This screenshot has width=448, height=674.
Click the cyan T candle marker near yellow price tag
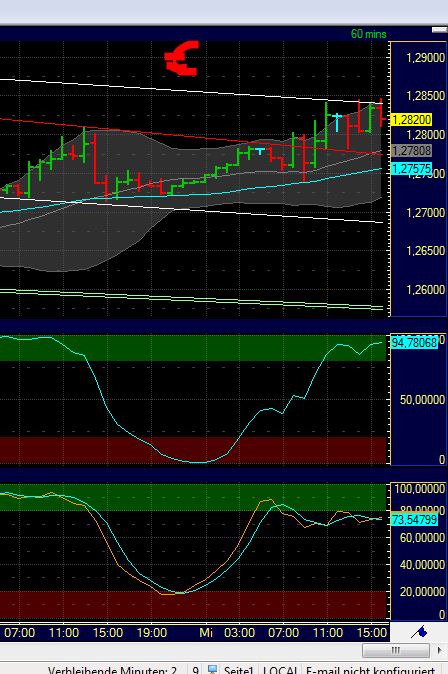337,122
